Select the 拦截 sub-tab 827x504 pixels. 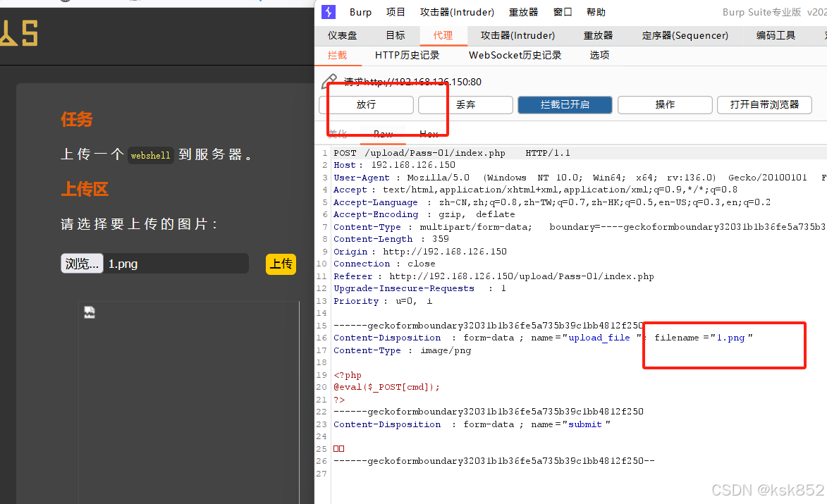337,56
